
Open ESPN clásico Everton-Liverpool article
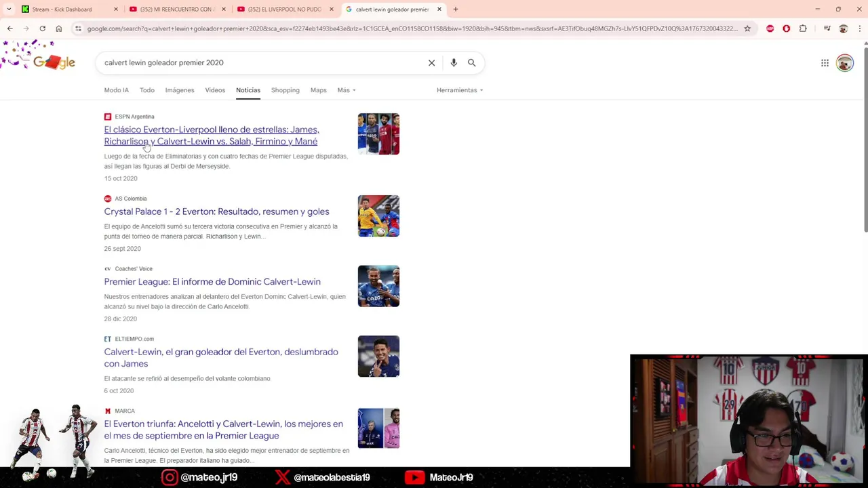[x=212, y=136]
